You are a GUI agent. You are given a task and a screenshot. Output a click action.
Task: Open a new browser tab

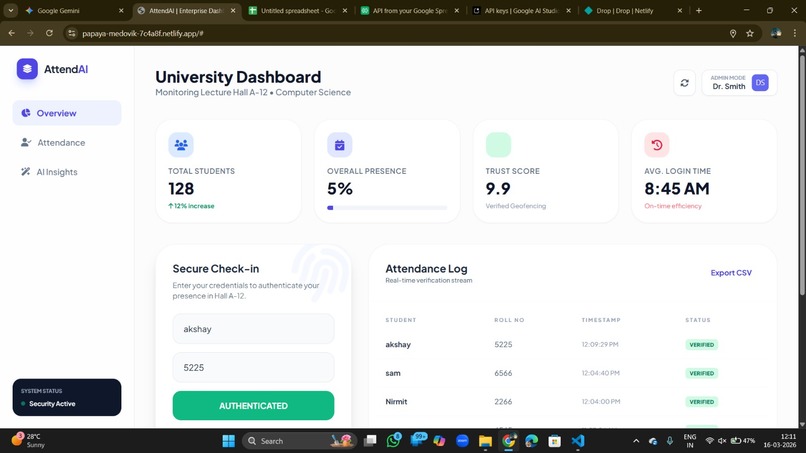click(699, 10)
